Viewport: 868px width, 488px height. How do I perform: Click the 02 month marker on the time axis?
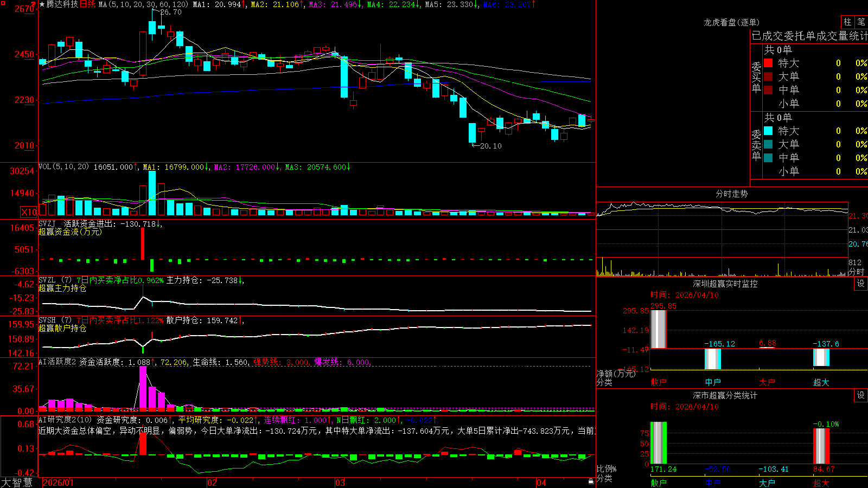coord(212,483)
